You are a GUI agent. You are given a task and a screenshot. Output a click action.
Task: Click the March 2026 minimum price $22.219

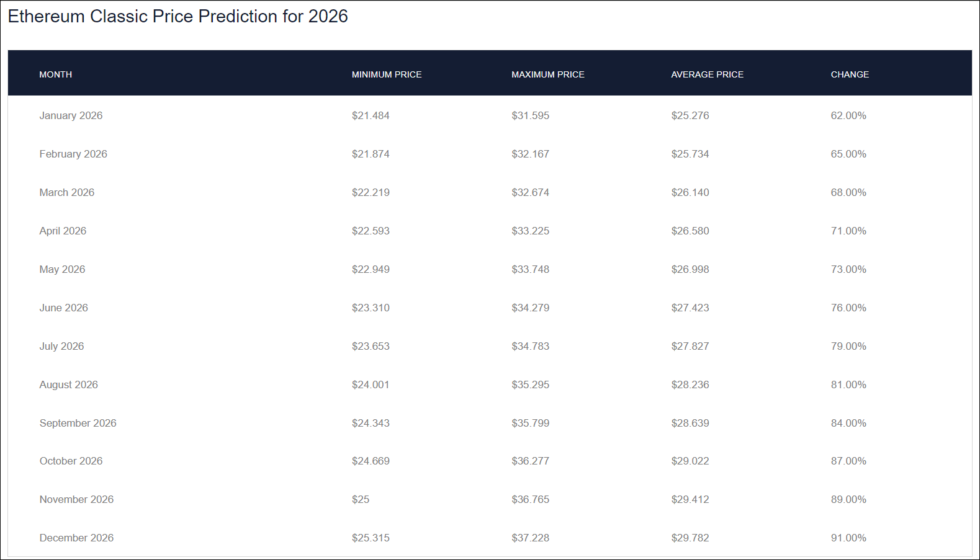pos(371,192)
